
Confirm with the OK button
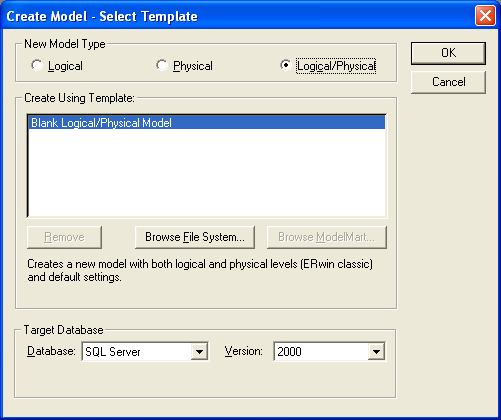448,53
